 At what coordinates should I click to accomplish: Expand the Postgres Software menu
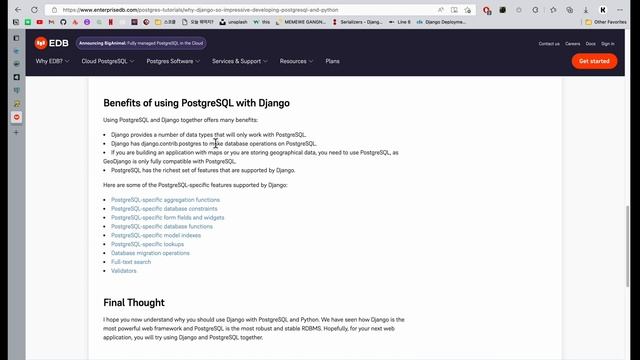pyautogui.click(x=173, y=61)
